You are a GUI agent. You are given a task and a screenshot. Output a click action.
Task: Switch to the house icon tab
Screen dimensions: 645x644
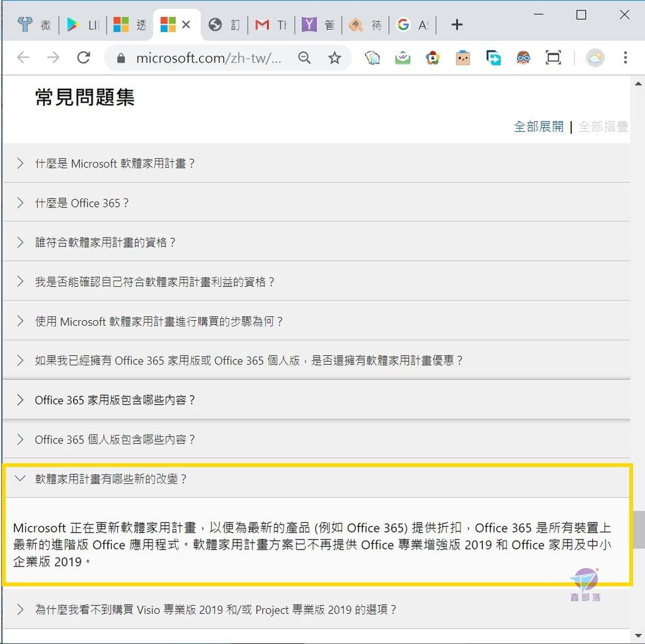click(365, 25)
